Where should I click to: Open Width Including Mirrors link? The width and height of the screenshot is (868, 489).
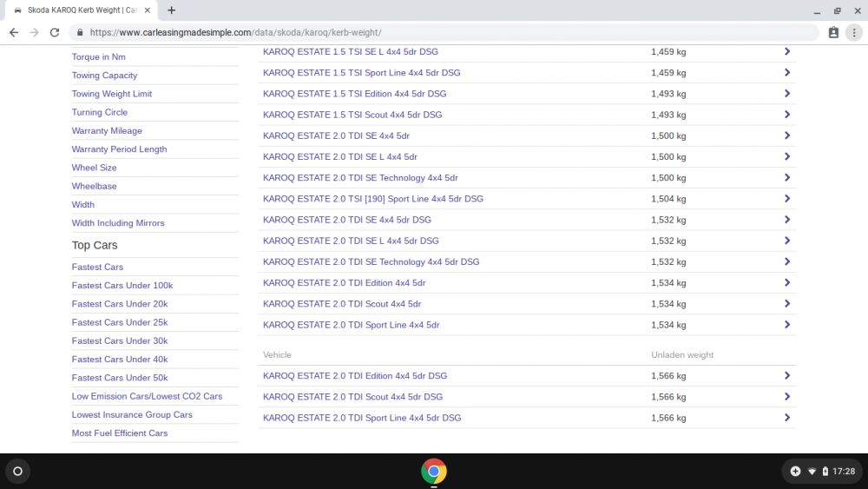pyautogui.click(x=118, y=223)
